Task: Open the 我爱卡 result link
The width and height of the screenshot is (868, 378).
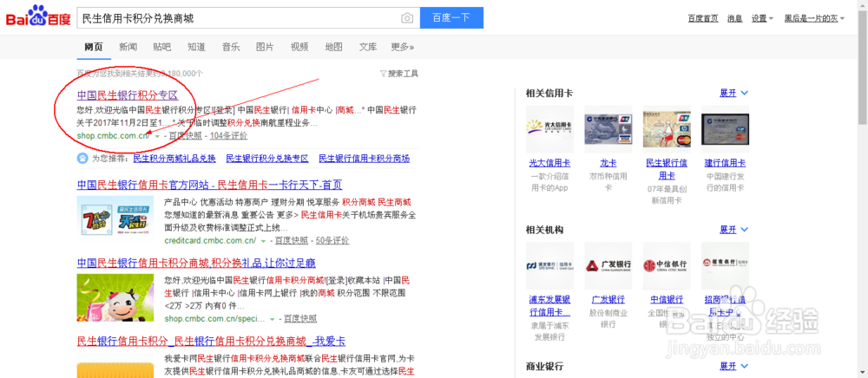Action: [x=212, y=341]
